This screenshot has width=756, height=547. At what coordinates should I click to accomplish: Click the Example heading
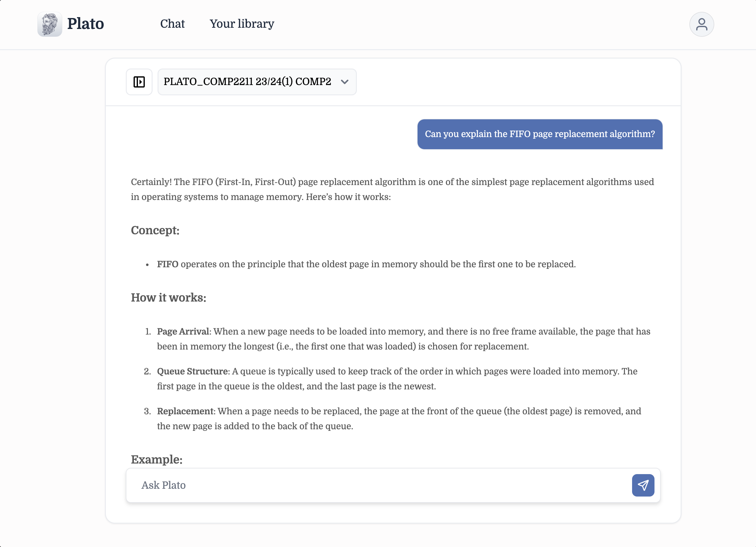(156, 459)
